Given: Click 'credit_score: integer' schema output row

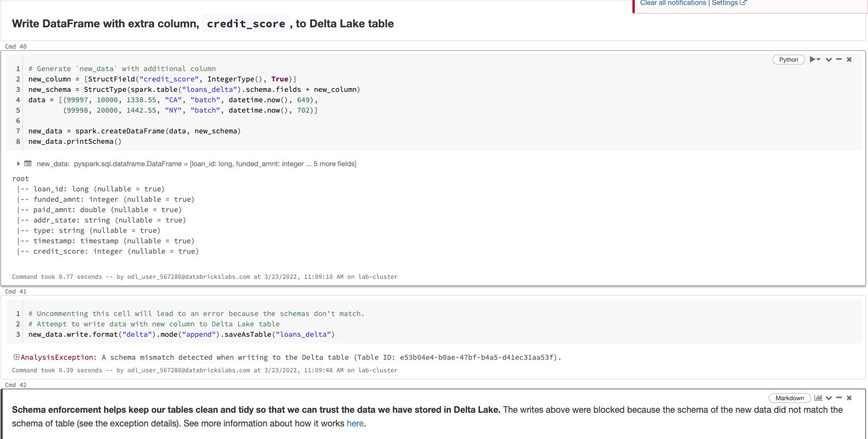Looking at the screenshot, I should point(107,251).
